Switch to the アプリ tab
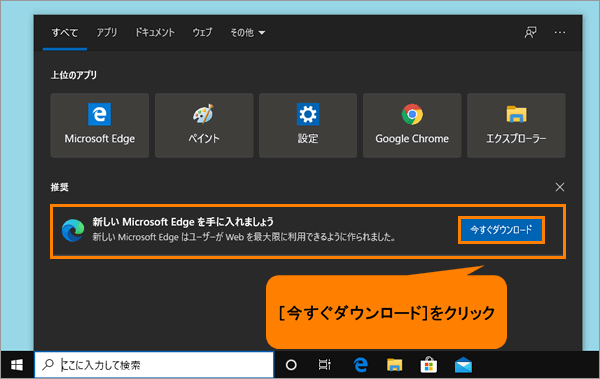The image size is (600, 379). 107,33
